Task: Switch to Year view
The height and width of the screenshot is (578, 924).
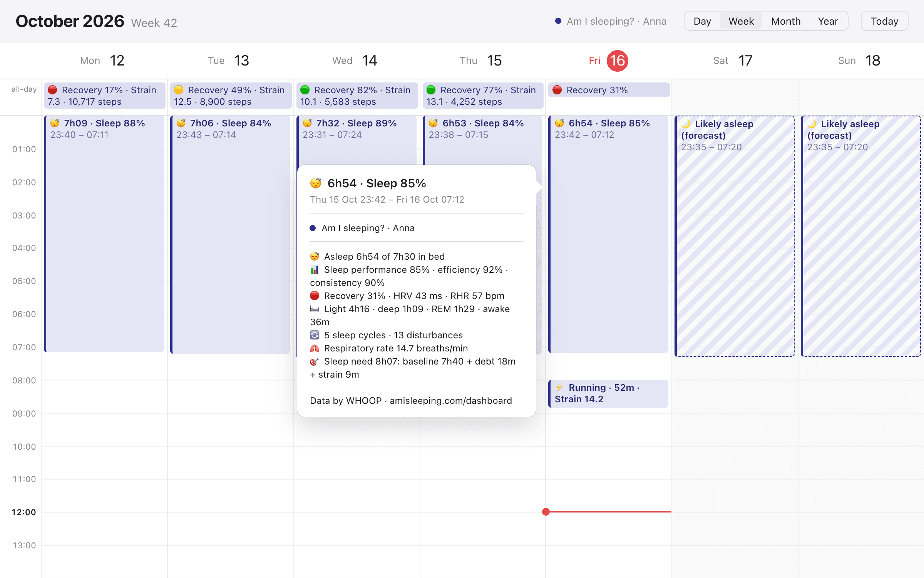Action: (828, 21)
